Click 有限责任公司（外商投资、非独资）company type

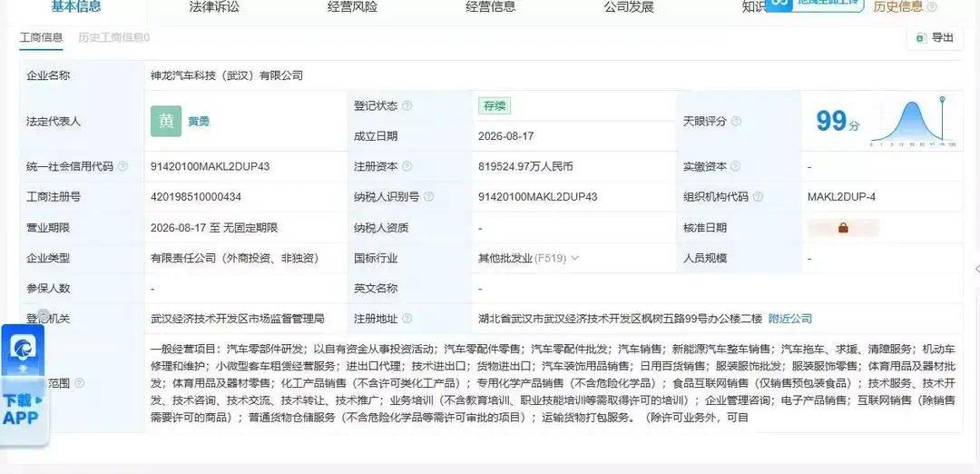235,258
